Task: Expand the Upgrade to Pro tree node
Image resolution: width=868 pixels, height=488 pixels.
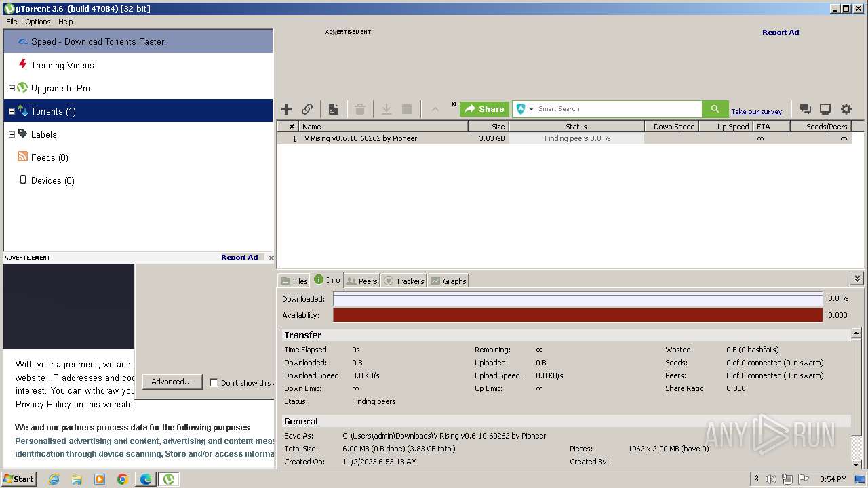Action: 12,88
